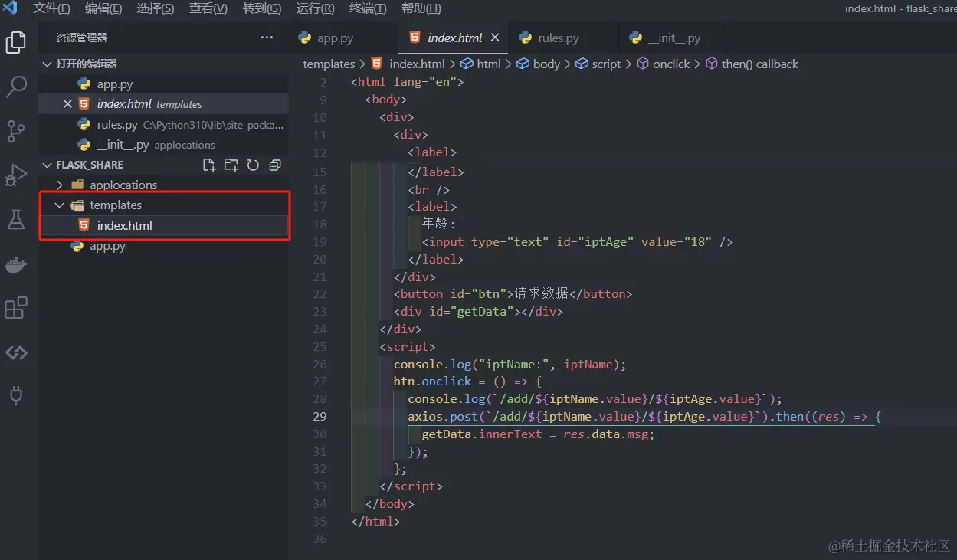Select app.py in open editors list
This screenshot has width=957, height=560.
[x=163, y=84]
